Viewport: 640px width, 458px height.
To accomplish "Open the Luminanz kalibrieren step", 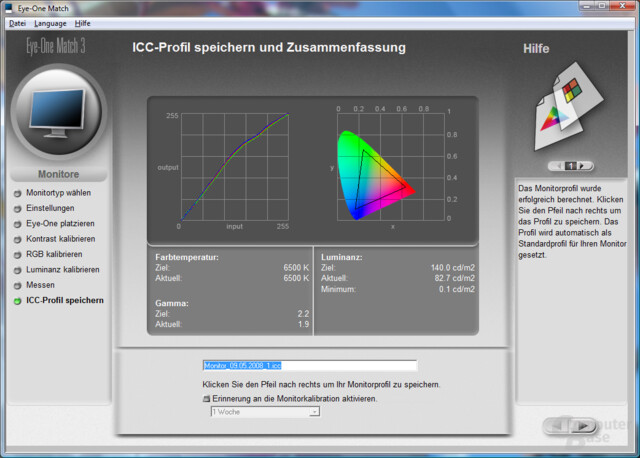I will [x=62, y=269].
